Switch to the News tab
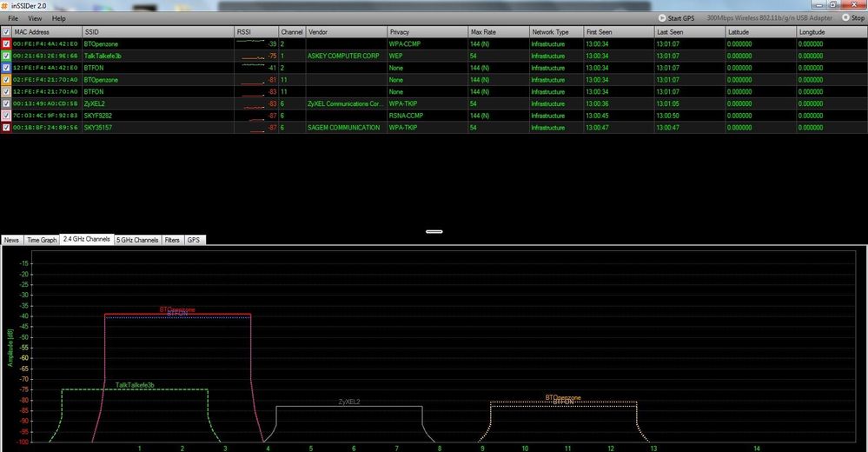This screenshot has height=452, width=868. 11,240
